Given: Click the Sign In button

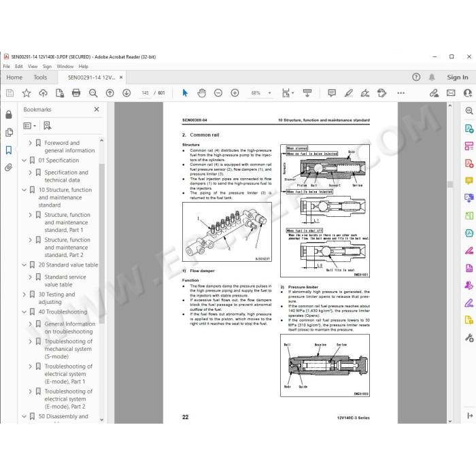Looking at the screenshot, I should (x=458, y=77).
